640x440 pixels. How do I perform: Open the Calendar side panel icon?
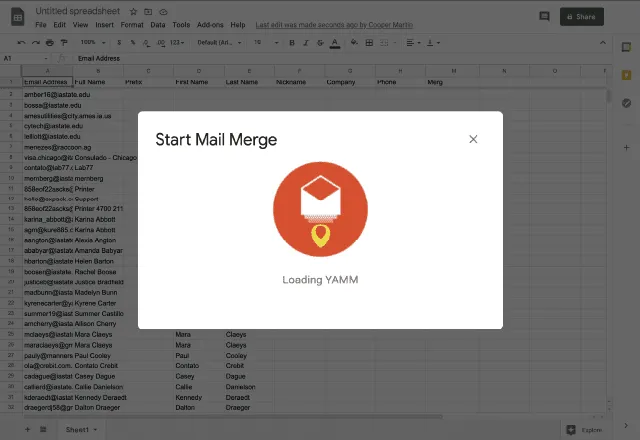[626, 47]
